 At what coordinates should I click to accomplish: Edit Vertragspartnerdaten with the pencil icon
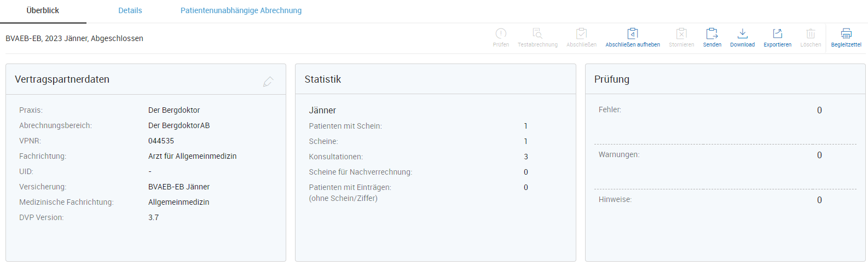[x=268, y=82]
